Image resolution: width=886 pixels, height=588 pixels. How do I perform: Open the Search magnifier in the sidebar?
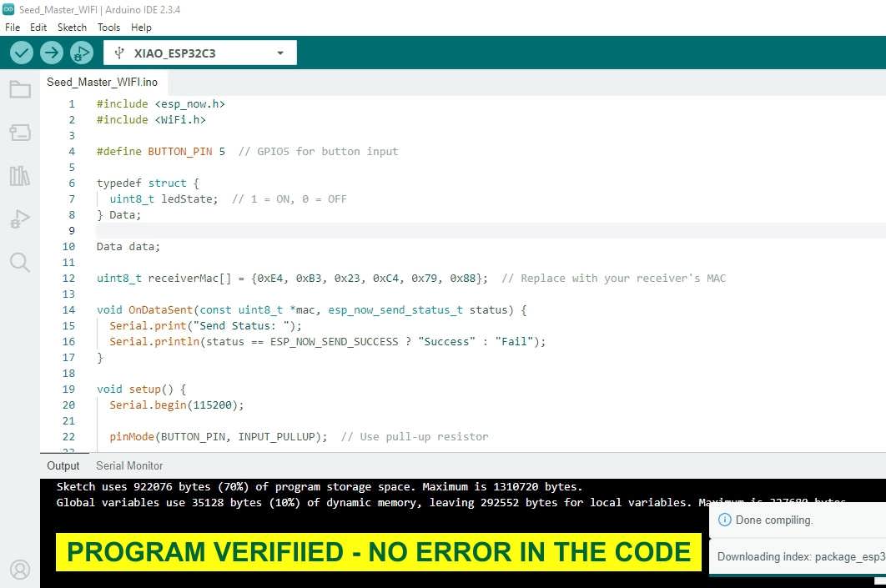tap(20, 262)
